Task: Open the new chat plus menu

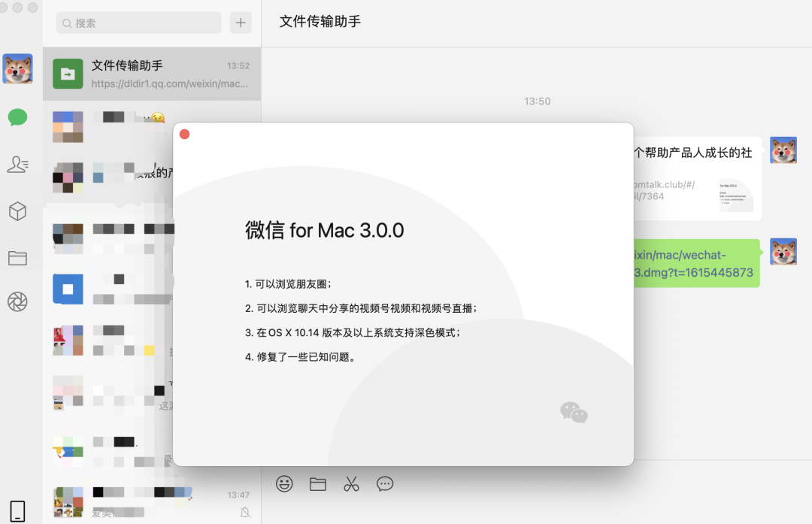Action: (240, 23)
